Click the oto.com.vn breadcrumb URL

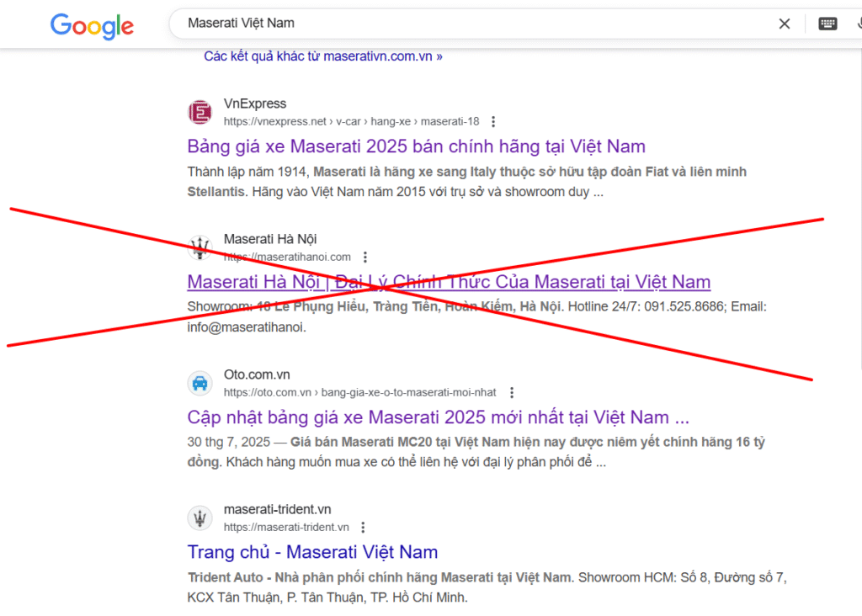pyautogui.click(x=359, y=392)
